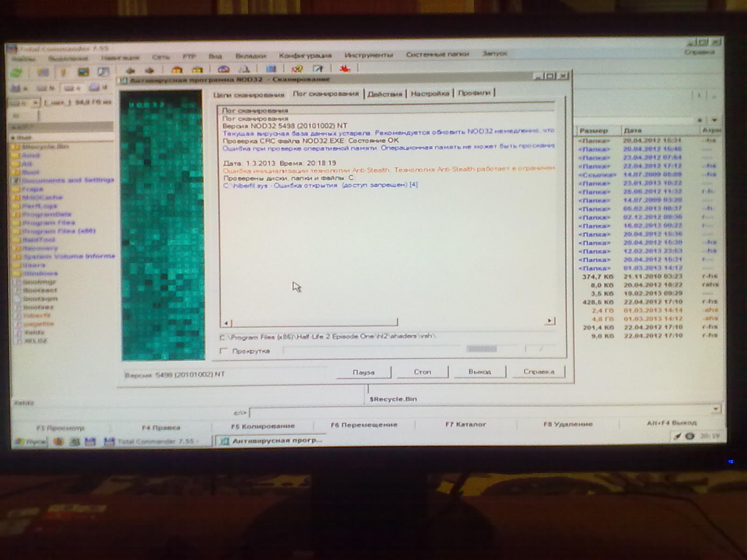Viewport: 747px width, 560px height.
Task: Switch to Профили tab in NOD32
Action: (474, 93)
